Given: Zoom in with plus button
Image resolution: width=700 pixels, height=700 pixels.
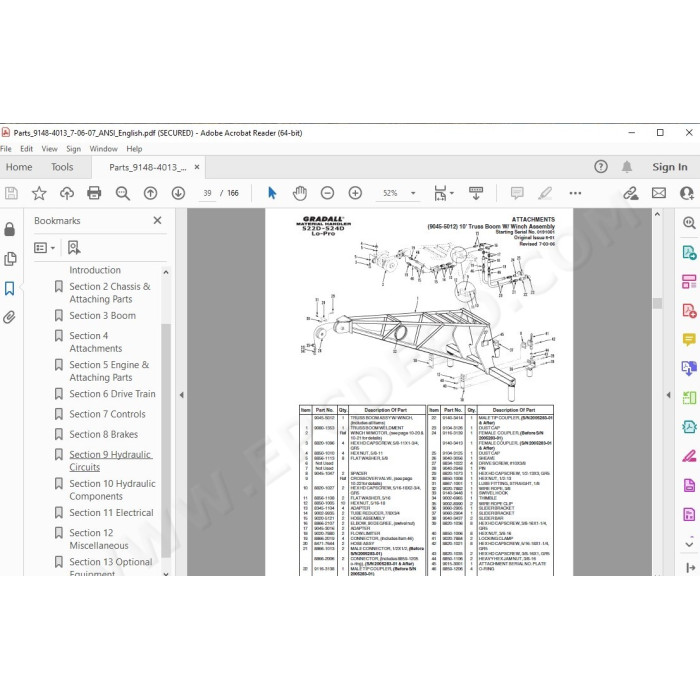Looking at the screenshot, I should (355, 193).
